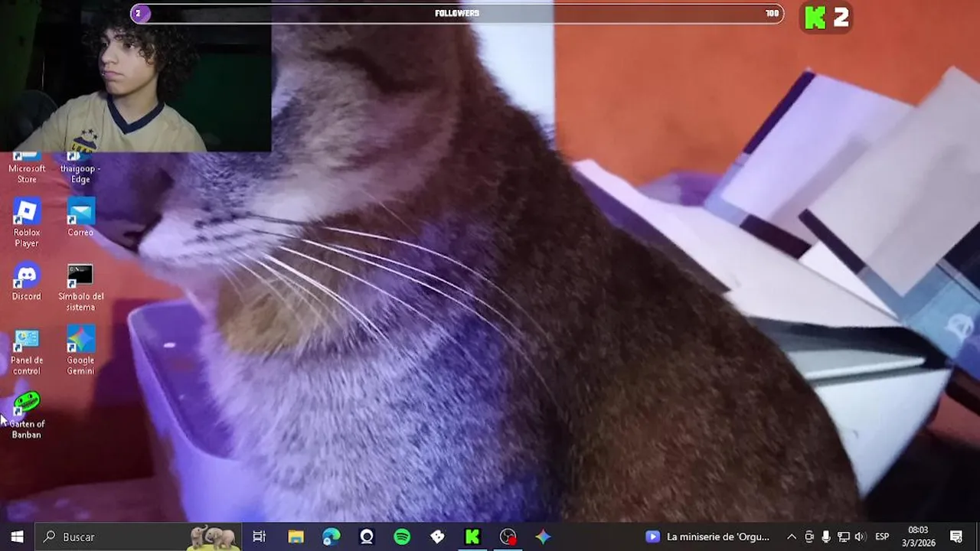Open Task View from the taskbar
The height and width of the screenshot is (551, 980).
pos(259,536)
